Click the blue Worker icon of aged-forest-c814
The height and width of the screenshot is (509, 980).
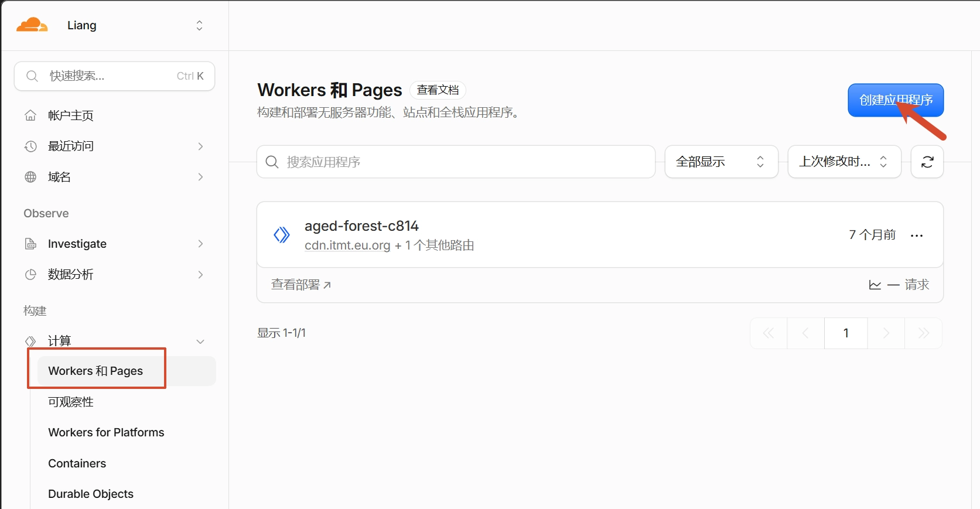[282, 235]
